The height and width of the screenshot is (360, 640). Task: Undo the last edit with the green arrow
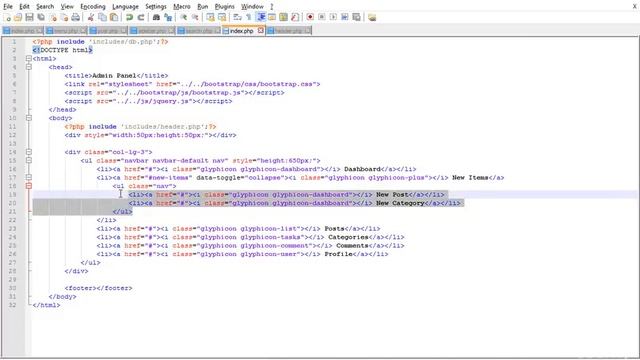click(x=129, y=17)
